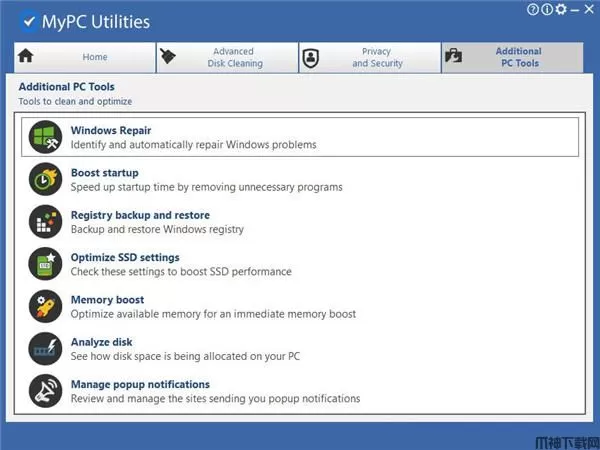Click 'Backup and restore Windows registry' description

[x=157, y=229]
